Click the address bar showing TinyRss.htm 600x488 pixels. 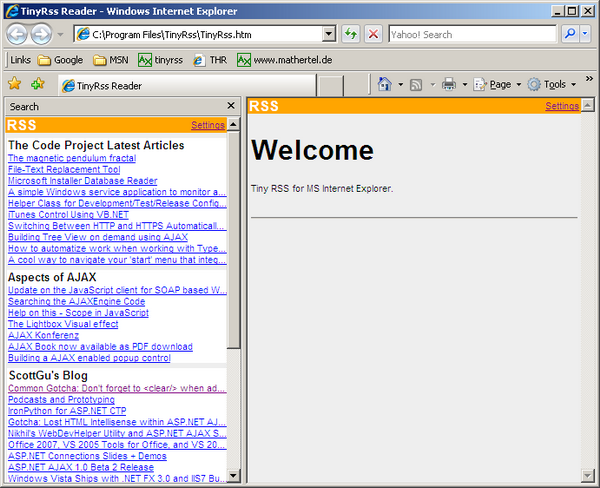(198, 34)
